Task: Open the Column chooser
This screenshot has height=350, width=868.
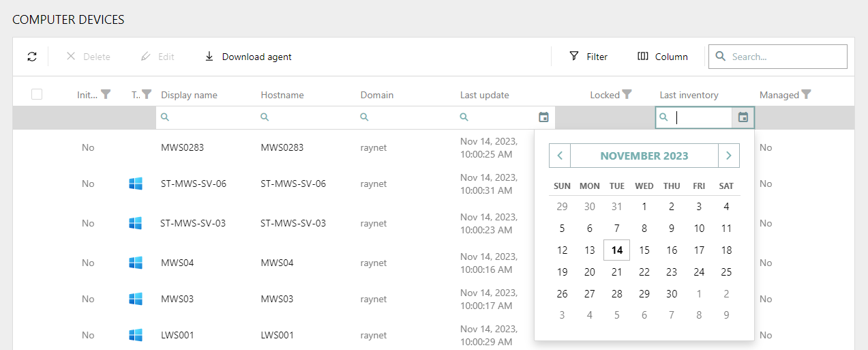Action: click(662, 57)
